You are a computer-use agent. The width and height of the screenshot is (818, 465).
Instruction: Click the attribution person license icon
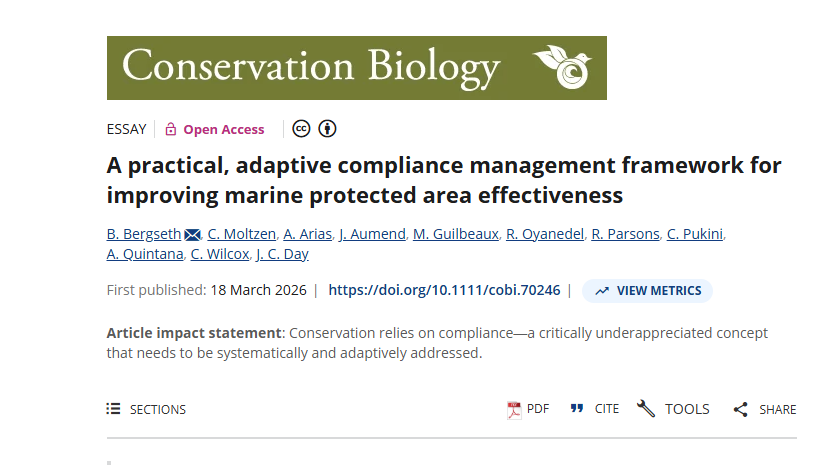tap(327, 129)
